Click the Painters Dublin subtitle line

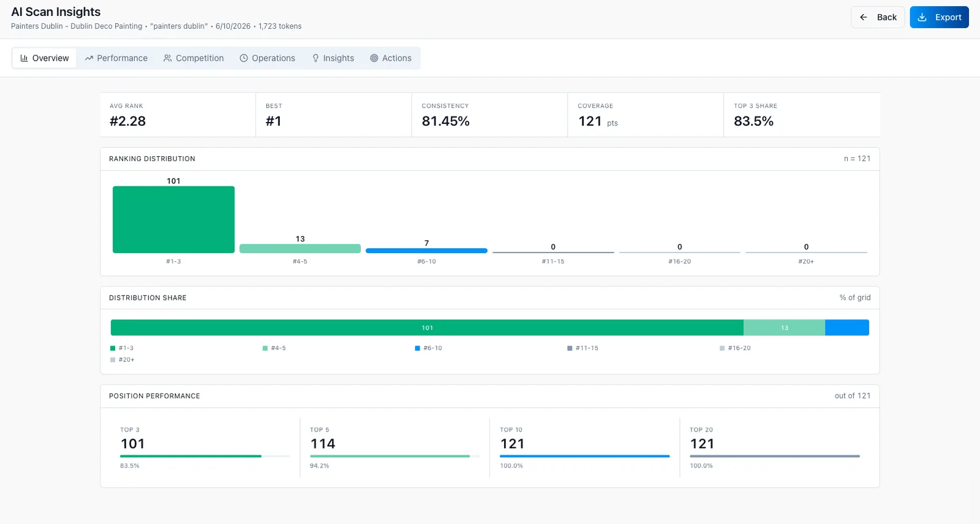pyautogui.click(x=156, y=26)
